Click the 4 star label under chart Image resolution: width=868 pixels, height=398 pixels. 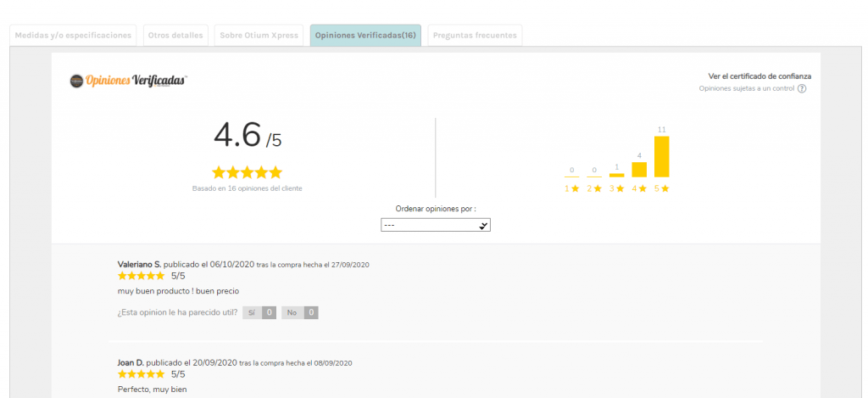639,188
